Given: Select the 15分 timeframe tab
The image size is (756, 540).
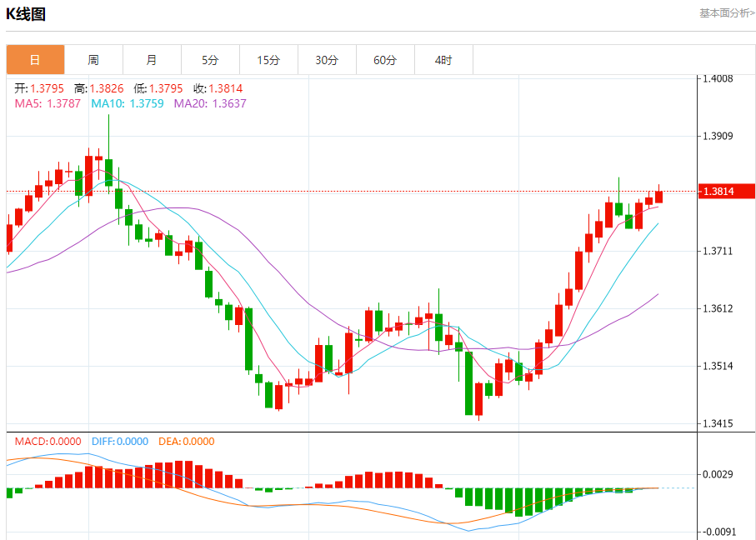Looking at the screenshot, I should (268, 60).
